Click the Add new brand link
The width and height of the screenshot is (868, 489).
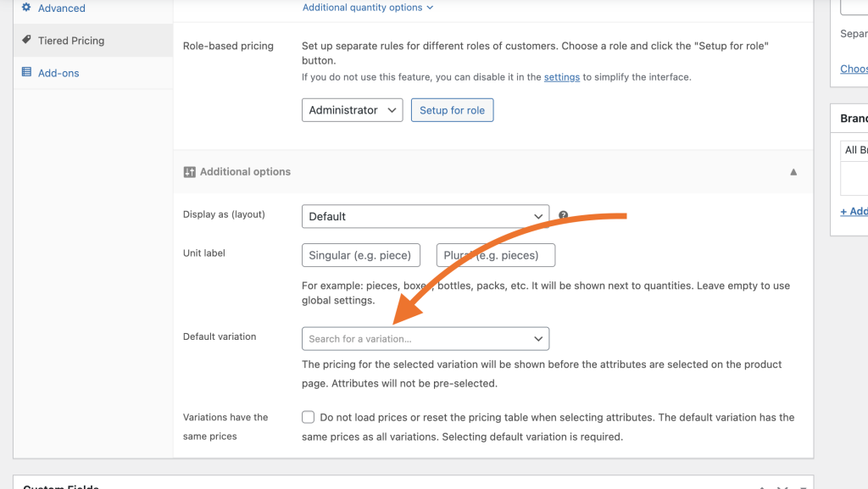[854, 211]
